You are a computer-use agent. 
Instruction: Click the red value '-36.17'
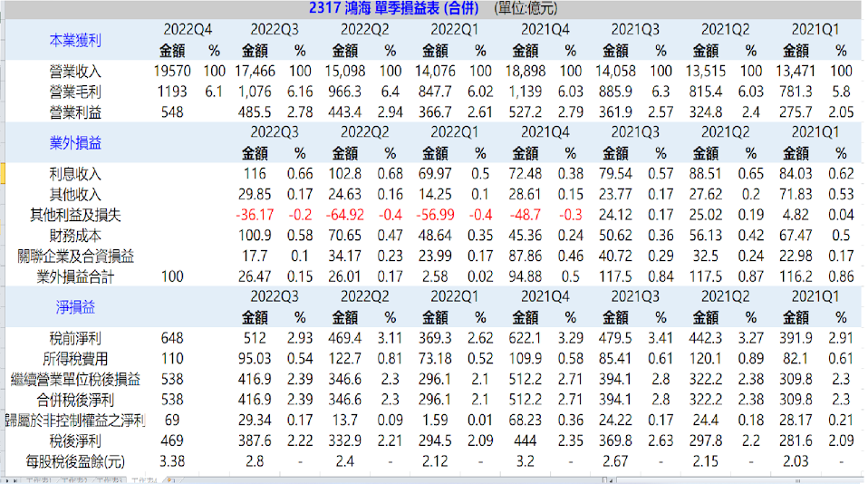point(255,215)
